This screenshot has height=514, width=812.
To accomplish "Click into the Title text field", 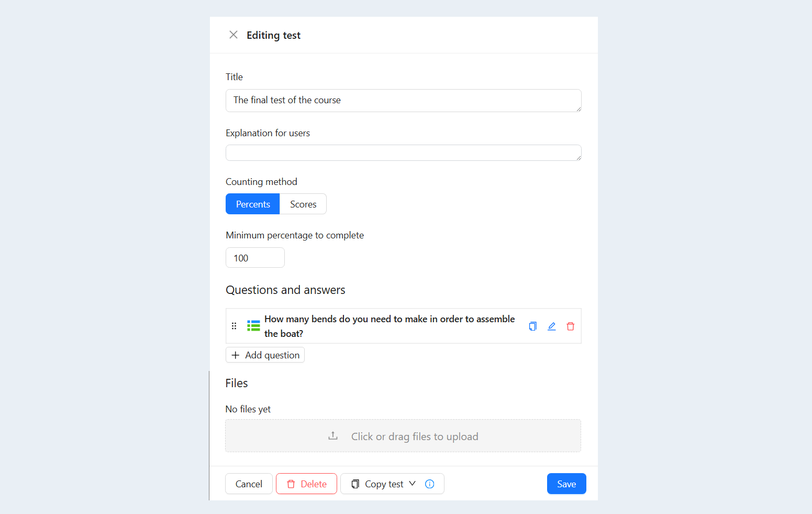I will coord(404,101).
